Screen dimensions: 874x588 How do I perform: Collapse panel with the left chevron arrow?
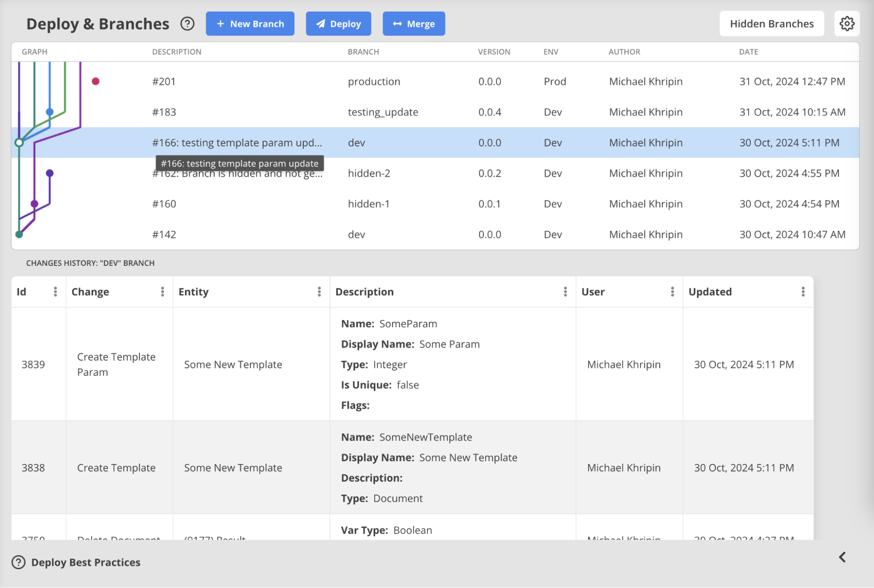point(842,557)
